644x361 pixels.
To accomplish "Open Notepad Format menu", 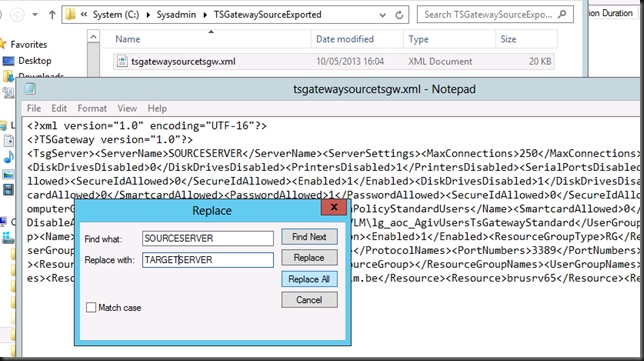I will tap(92, 108).
